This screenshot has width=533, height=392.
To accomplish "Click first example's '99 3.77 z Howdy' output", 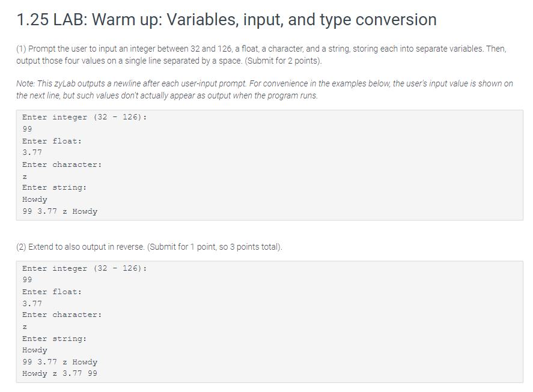I will pyautogui.click(x=60, y=211).
